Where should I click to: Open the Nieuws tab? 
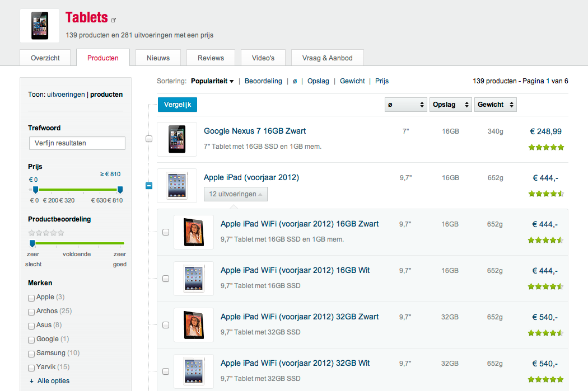coord(158,58)
